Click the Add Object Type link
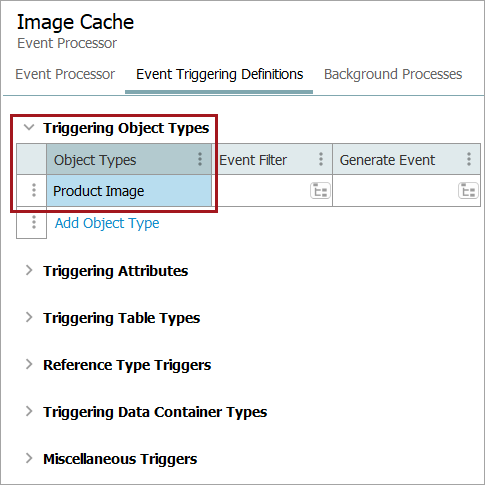This screenshot has width=485, height=485. click(107, 223)
